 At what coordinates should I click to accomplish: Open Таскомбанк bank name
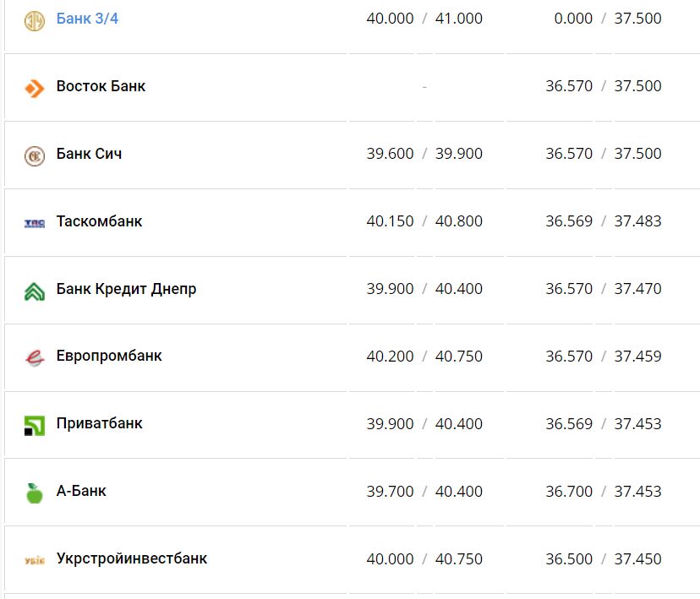[99, 221]
